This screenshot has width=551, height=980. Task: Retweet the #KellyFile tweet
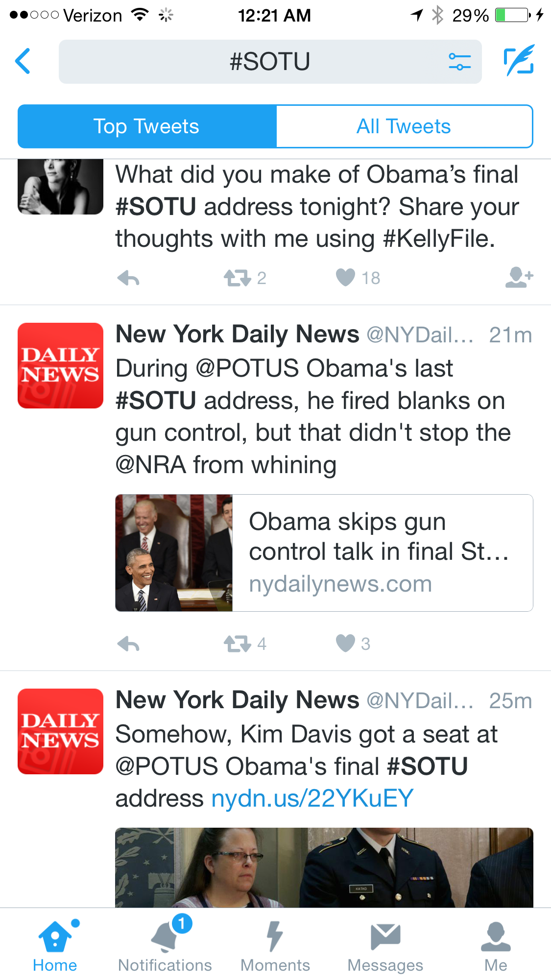238,278
